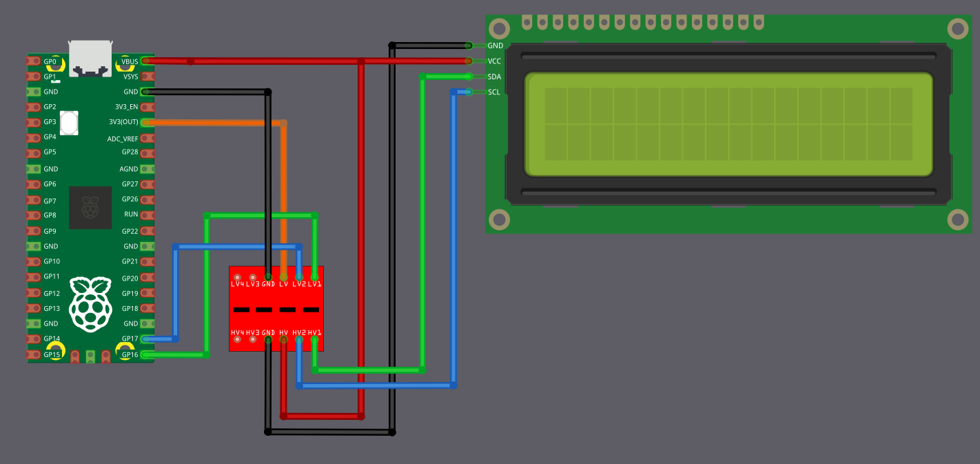Select the HV2 pin on the level converter
Image resolution: width=980 pixels, height=464 pixels.
pos(298,338)
